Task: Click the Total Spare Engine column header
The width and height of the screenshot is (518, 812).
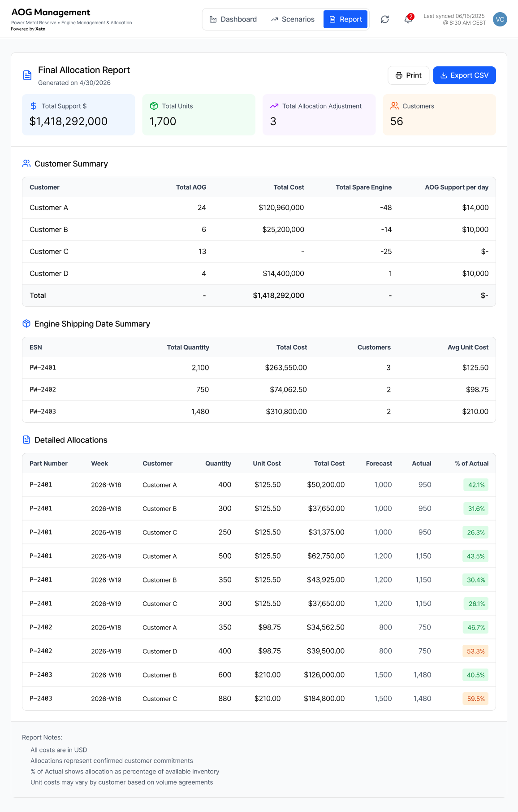Action: tap(363, 187)
